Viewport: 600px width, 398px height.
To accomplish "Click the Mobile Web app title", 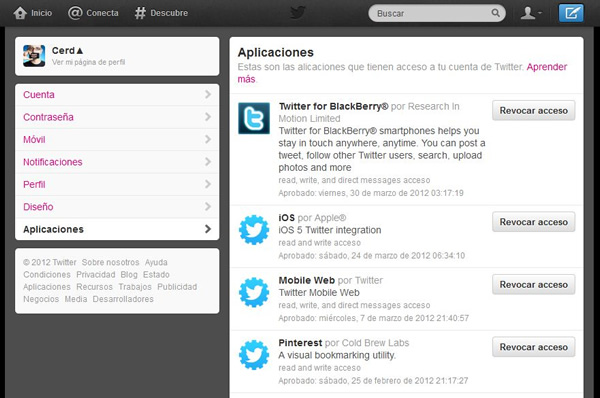I will (x=307, y=281).
